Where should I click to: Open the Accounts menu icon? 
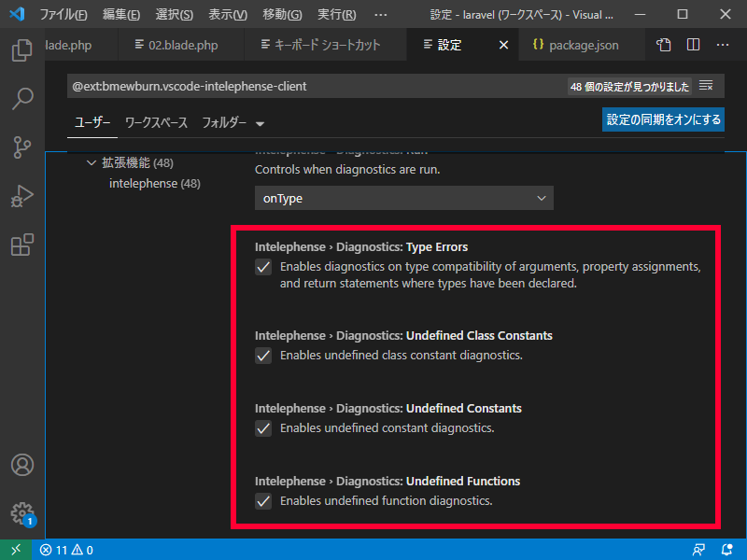pyautogui.click(x=21, y=465)
